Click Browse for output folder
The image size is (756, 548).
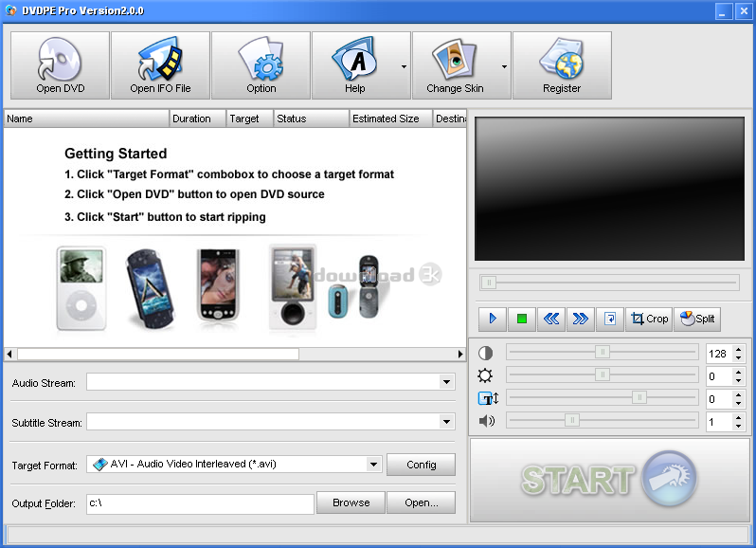[x=351, y=502]
